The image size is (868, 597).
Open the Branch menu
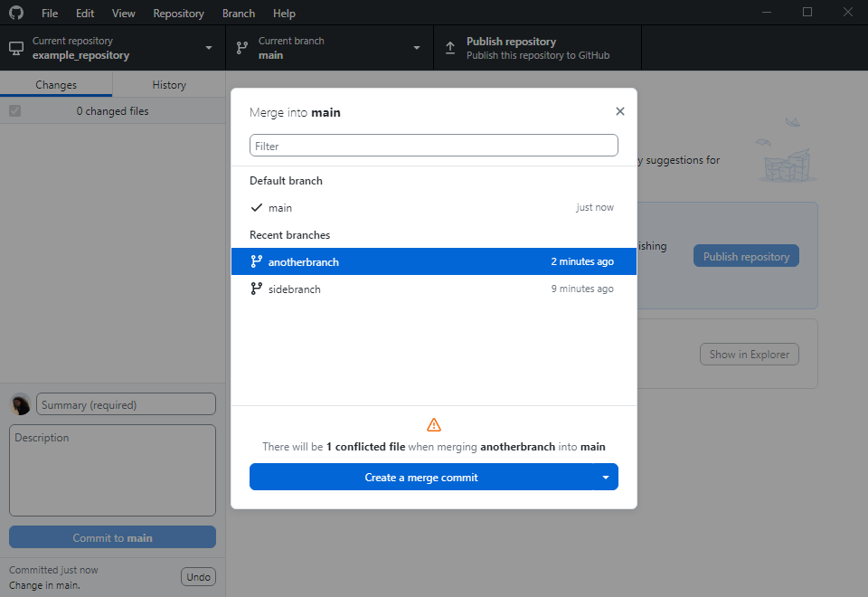239,14
